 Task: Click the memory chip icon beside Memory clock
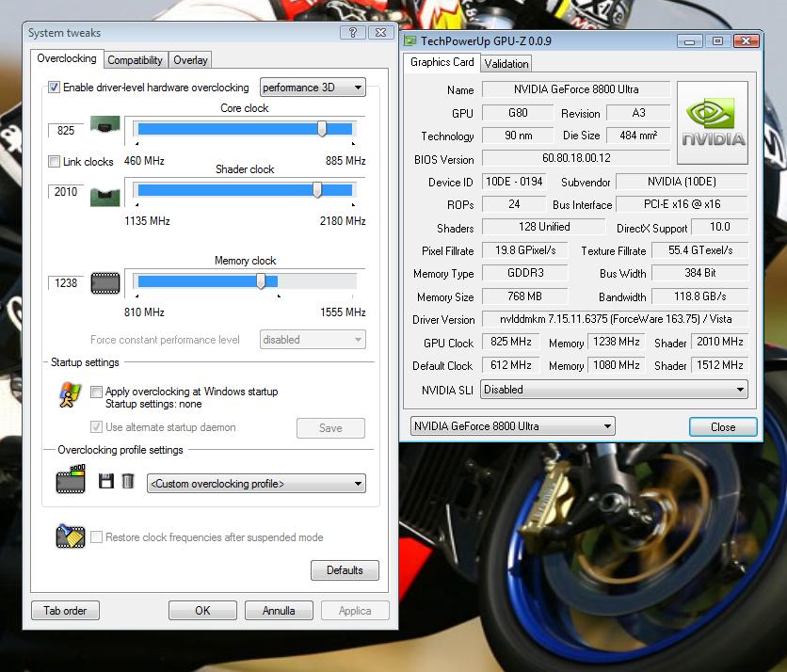tap(105, 283)
